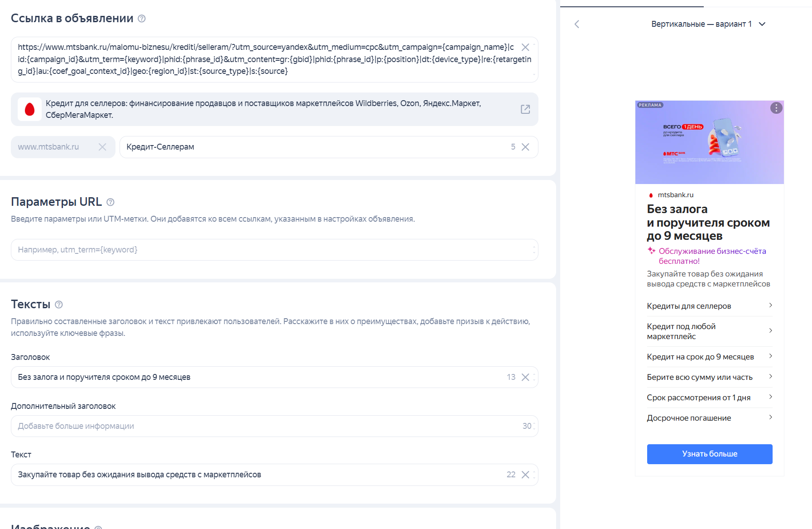Clear the ad link URL field
The height and width of the screenshot is (529, 812).
[x=525, y=47]
